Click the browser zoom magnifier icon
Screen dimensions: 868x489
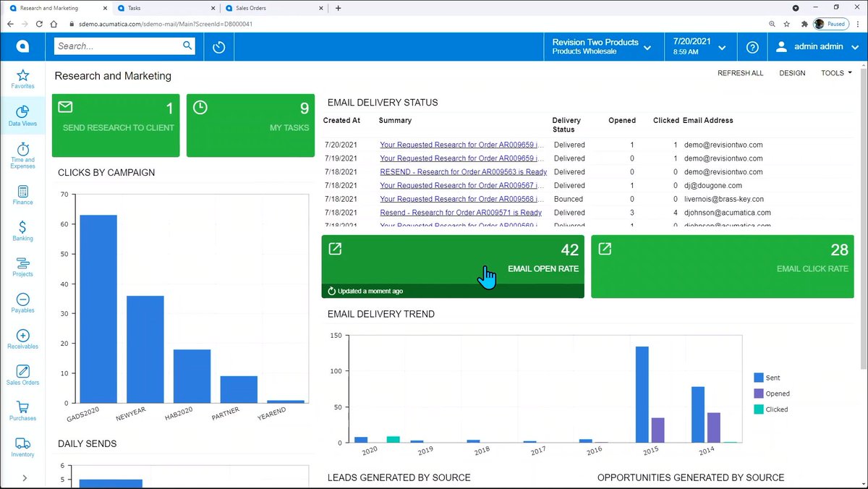coord(772,23)
